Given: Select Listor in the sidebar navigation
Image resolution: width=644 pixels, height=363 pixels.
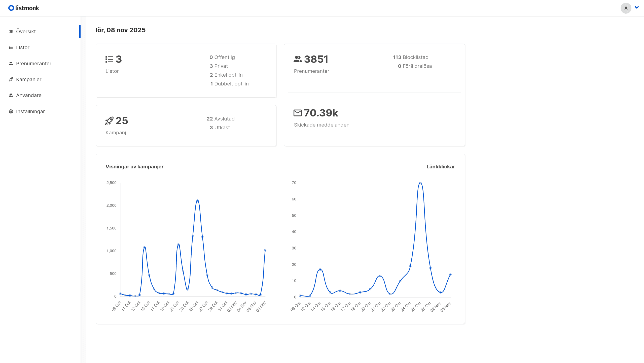Looking at the screenshot, I should point(22,47).
